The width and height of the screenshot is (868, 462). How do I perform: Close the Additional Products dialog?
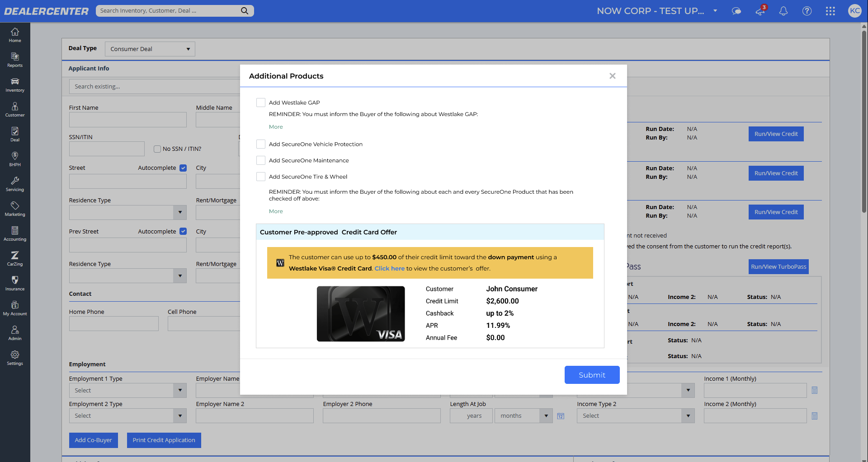click(x=613, y=76)
